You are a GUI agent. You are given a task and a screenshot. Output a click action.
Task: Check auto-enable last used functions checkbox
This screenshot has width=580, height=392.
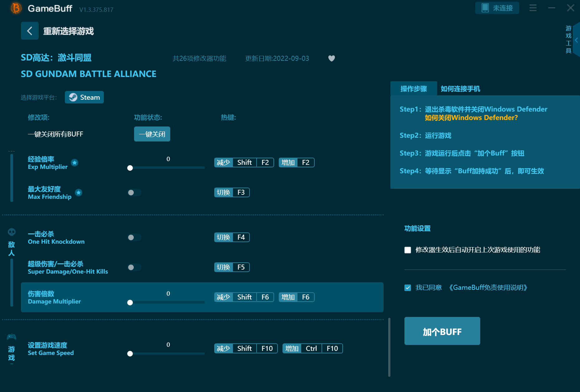(x=408, y=250)
